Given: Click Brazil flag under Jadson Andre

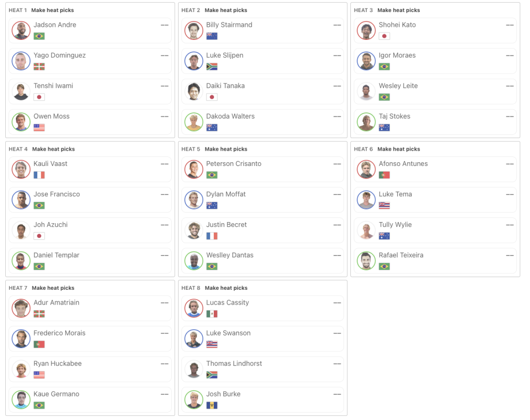Looking at the screenshot, I should (x=39, y=36).
